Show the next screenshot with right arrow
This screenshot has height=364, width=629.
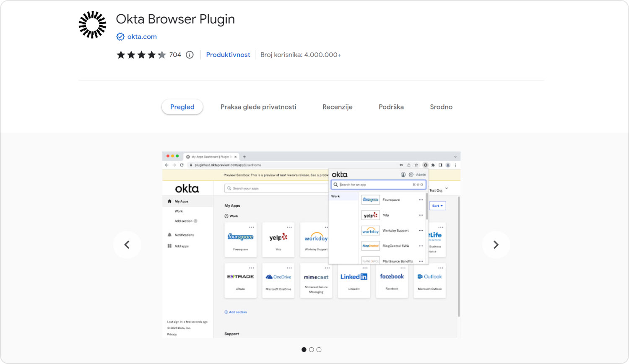[496, 244]
